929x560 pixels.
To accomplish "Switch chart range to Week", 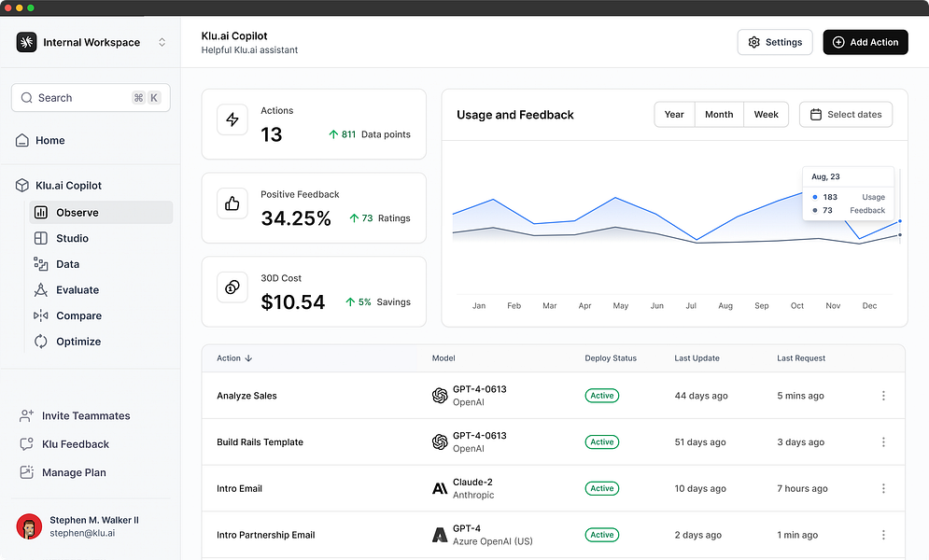I will 766,114.
